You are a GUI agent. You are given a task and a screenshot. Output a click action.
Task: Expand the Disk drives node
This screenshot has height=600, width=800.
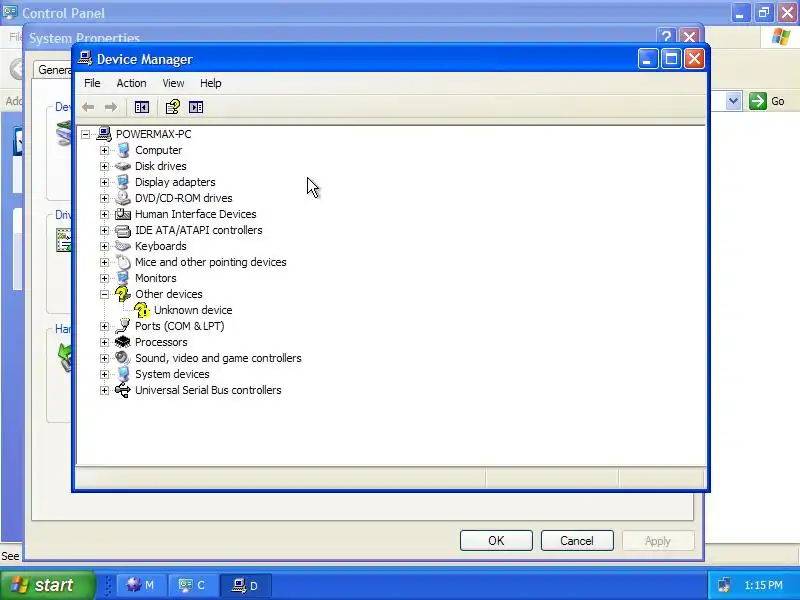click(x=105, y=166)
